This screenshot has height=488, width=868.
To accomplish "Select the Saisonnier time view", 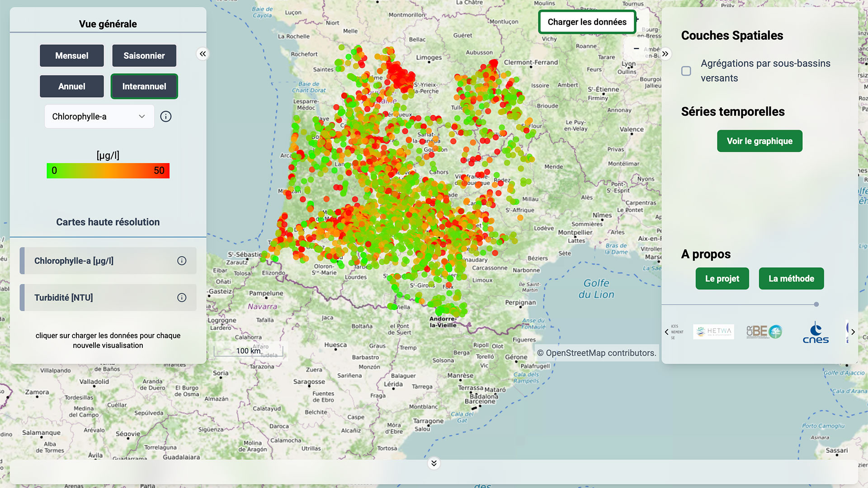I will tap(144, 56).
